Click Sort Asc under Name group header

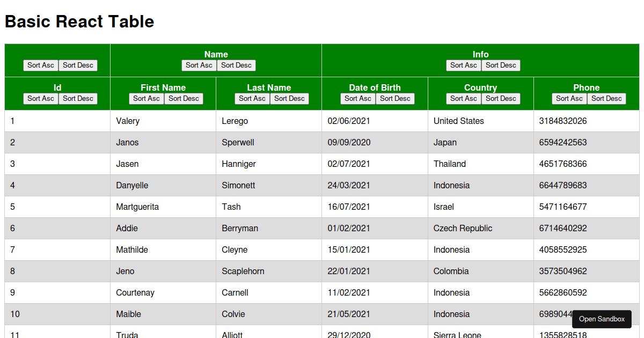[x=199, y=65]
